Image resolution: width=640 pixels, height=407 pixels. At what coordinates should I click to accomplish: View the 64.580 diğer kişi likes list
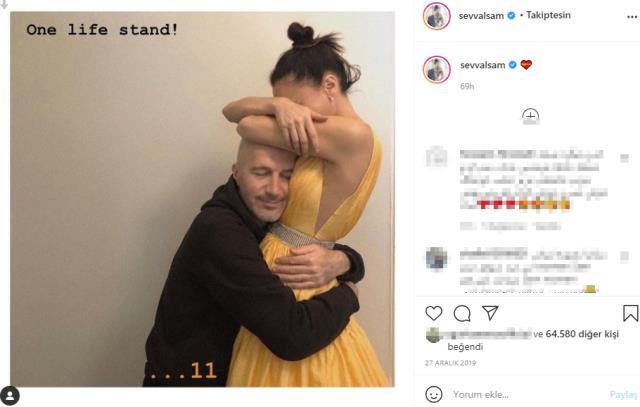click(582, 334)
